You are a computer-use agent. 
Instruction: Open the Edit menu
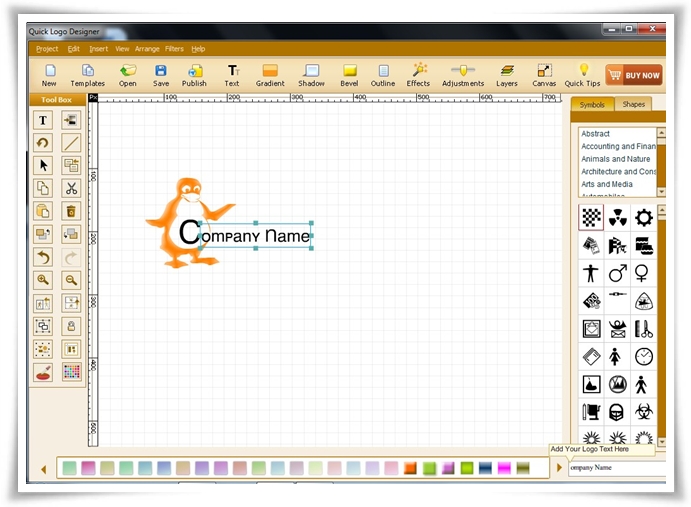click(x=74, y=49)
